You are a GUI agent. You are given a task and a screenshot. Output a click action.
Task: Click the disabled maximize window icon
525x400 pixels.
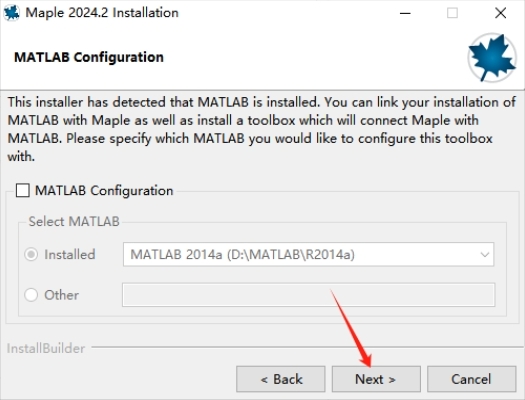pos(452,13)
